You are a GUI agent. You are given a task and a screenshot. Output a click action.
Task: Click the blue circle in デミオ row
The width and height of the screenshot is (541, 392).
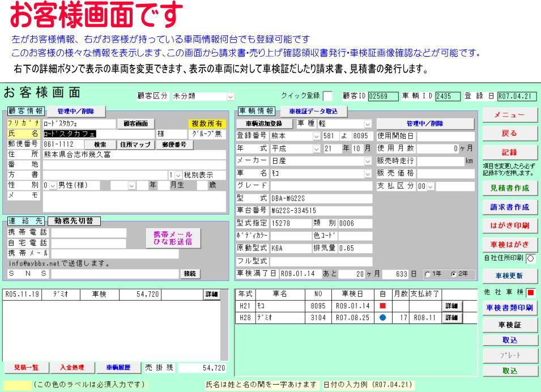(x=382, y=318)
